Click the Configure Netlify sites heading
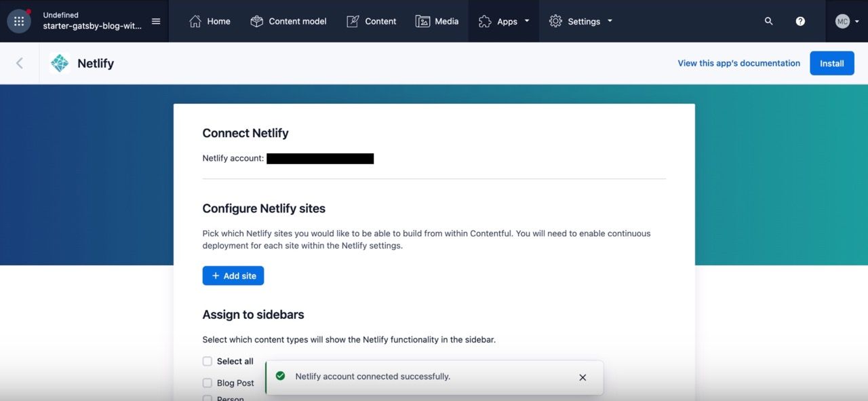 click(264, 208)
